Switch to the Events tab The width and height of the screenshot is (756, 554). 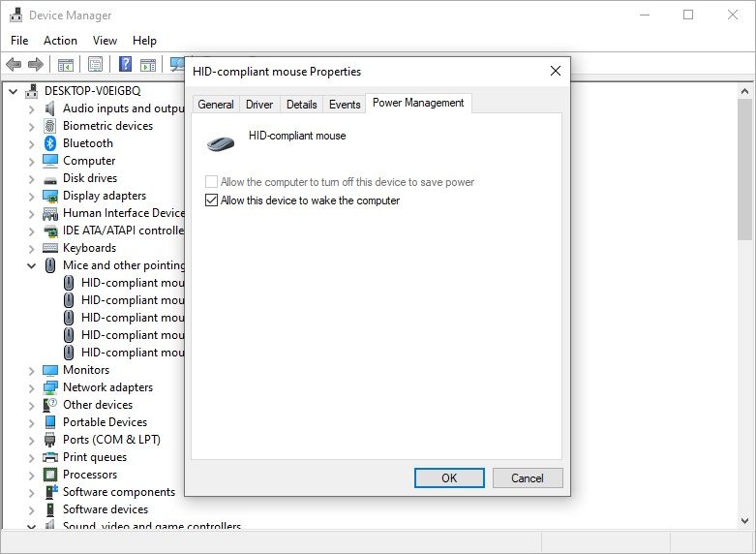(x=345, y=105)
